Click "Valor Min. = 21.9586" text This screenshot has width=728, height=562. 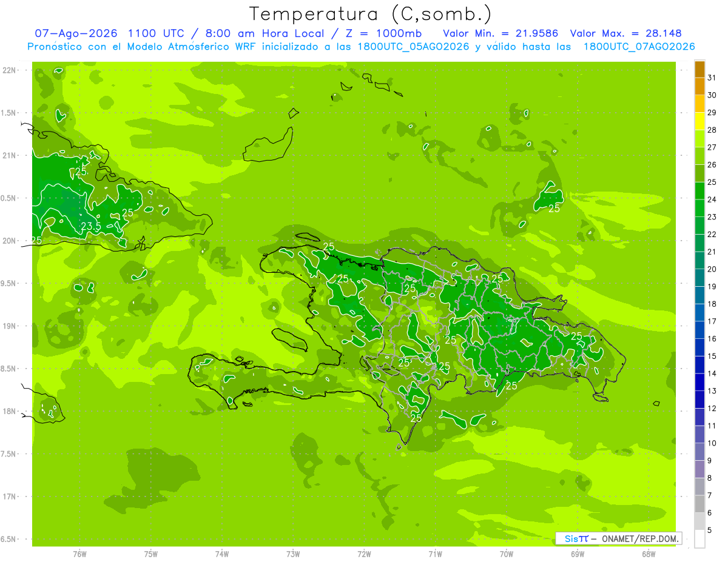coord(501,33)
